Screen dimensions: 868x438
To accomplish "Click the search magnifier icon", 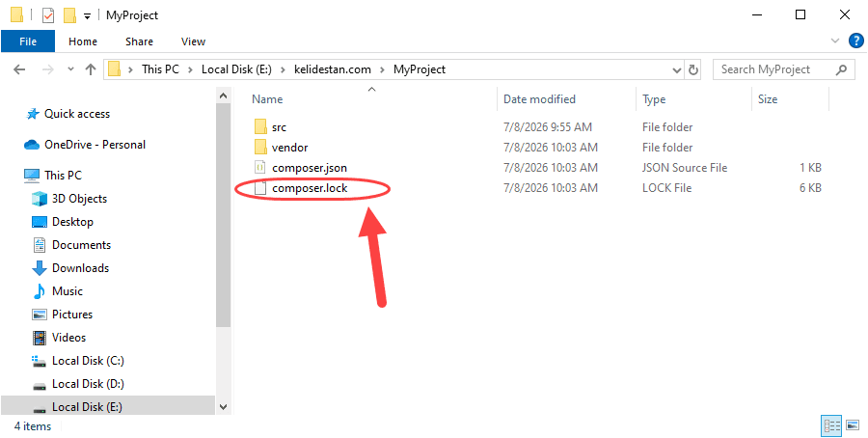I will click(841, 69).
